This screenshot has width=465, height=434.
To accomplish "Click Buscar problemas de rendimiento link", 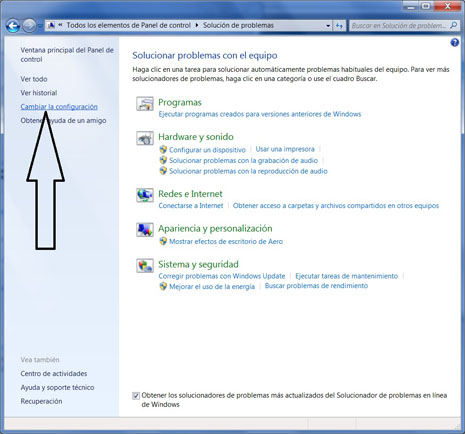I will point(316,286).
